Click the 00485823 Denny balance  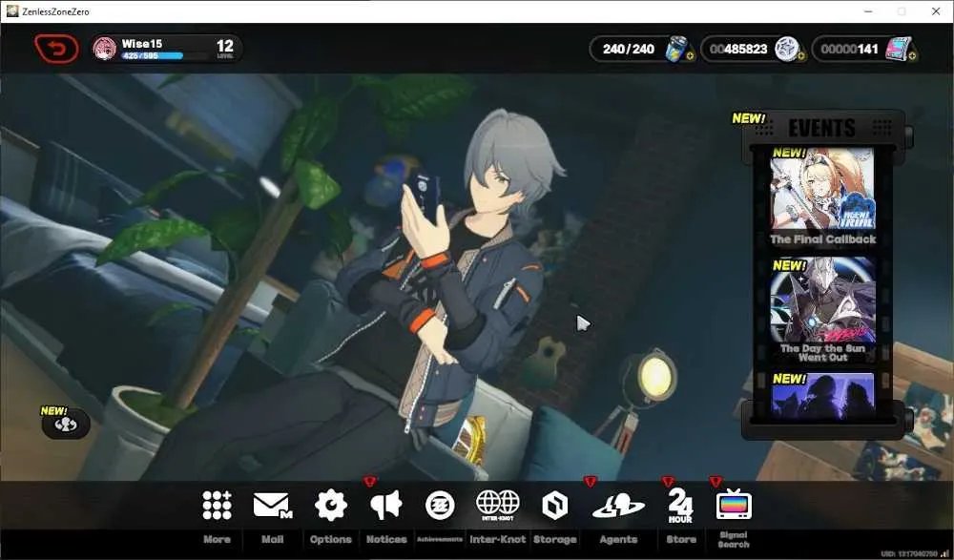pos(738,49)
